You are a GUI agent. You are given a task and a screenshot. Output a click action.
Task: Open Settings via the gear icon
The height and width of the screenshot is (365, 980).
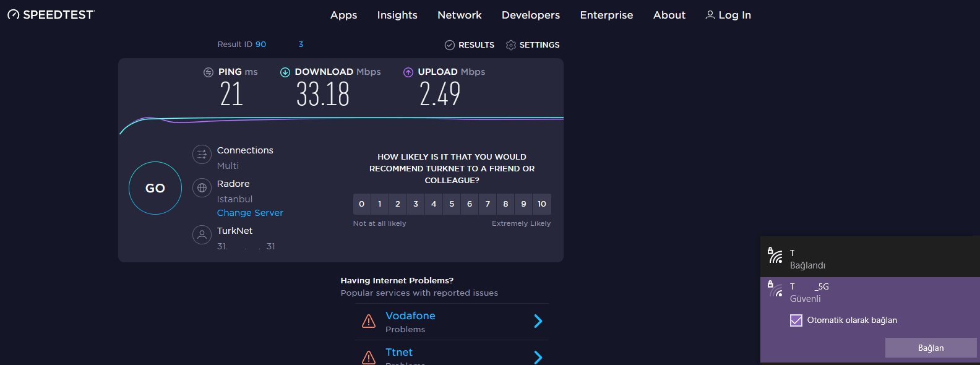point(511,45)
